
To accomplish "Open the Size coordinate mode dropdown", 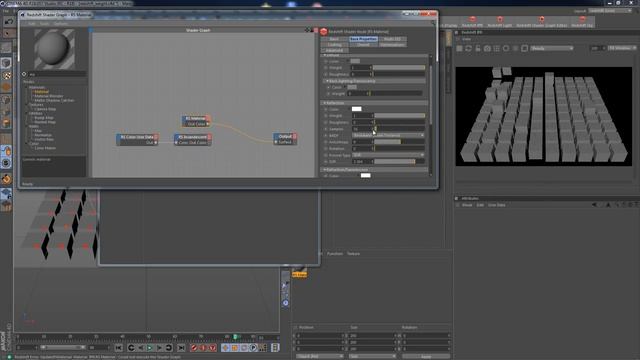I will coord(372,356).
